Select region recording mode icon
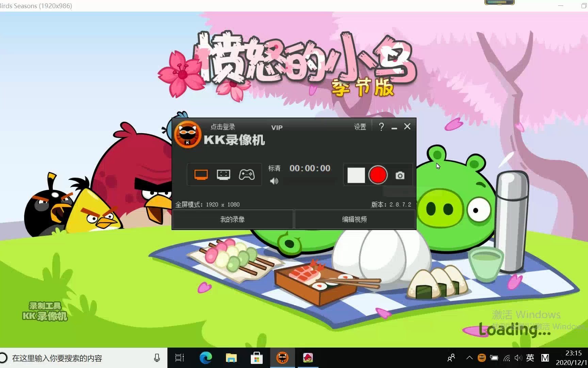This screenshot has width=588, height=368. (x=224, y=175)
